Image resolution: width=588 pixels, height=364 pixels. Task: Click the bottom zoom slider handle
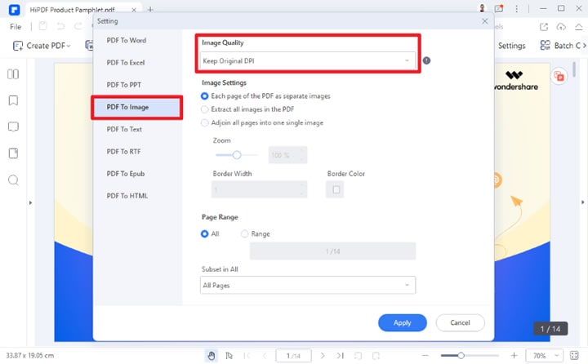coord(461,355)
